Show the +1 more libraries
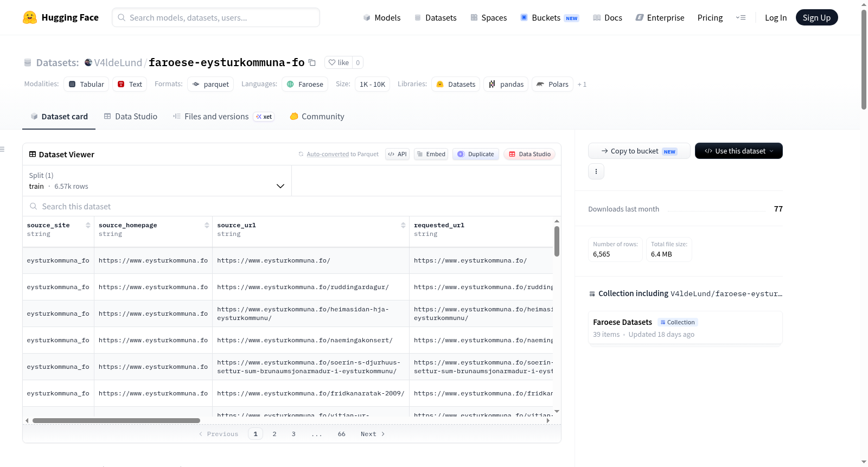The height and width of the screenshot is (467, 868). click(582, 84)
